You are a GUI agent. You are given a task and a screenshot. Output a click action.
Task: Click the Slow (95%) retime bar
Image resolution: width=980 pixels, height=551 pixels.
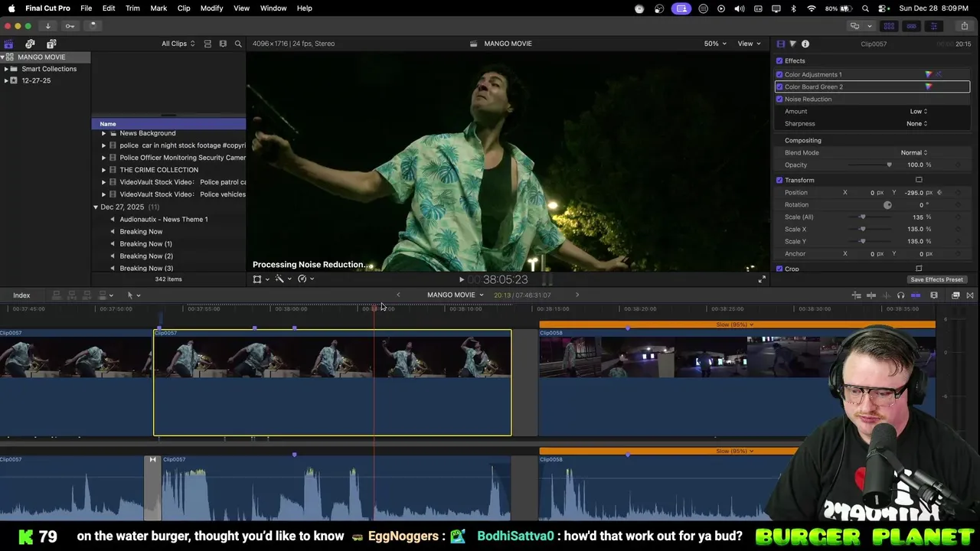[737, 324]
